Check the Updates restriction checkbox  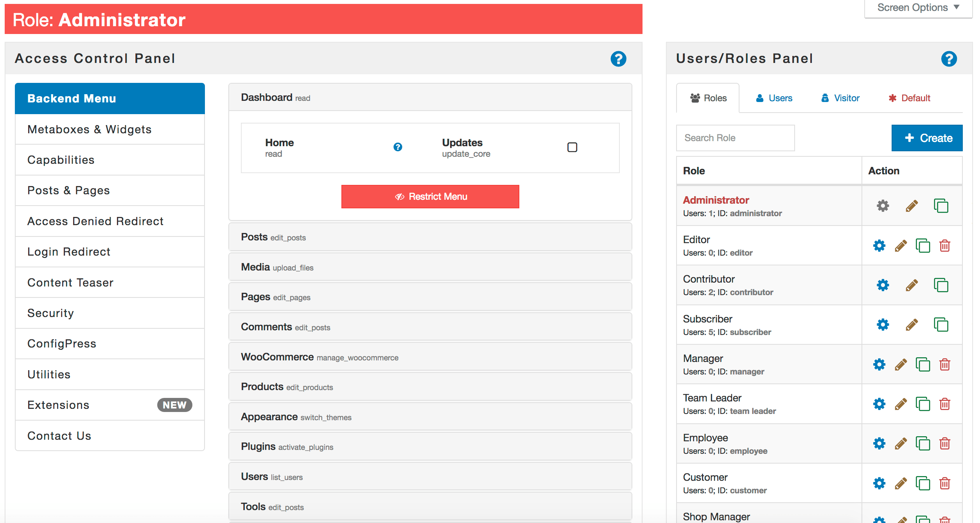tap(572, 147)
